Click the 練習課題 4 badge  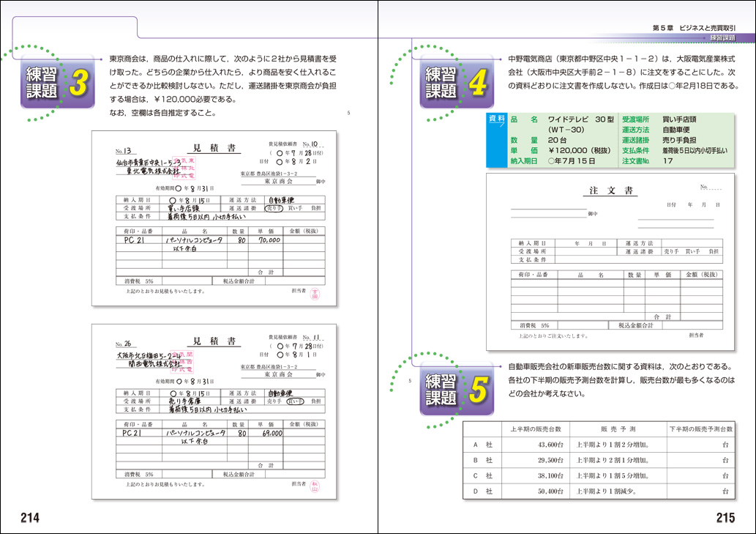(x=457, y=82)
